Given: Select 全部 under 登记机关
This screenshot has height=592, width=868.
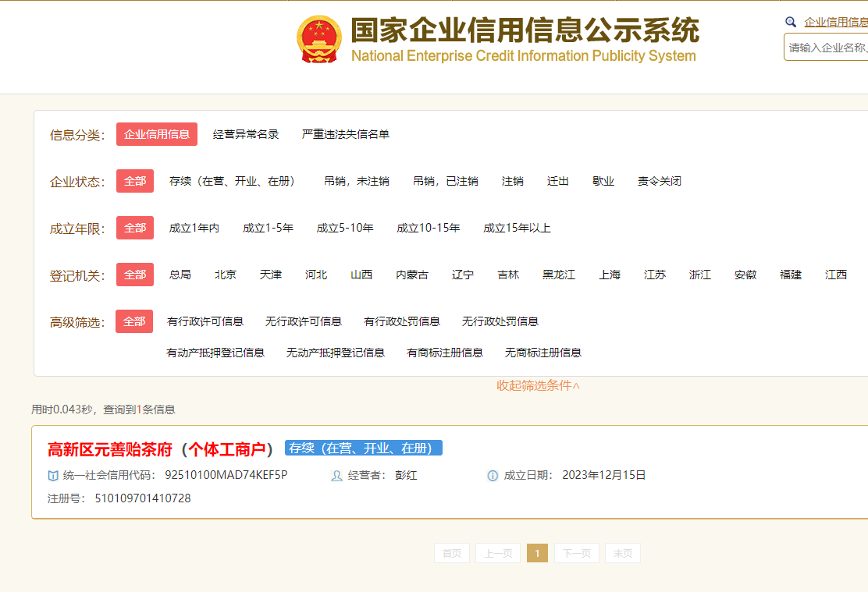Looking at the screenshot, I should pyautogui.click(x=135, y=275).
